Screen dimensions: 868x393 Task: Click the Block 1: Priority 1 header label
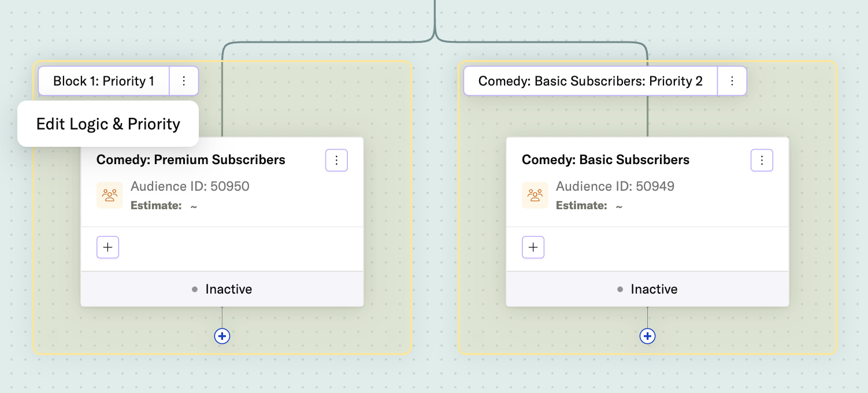pos(103,81)
